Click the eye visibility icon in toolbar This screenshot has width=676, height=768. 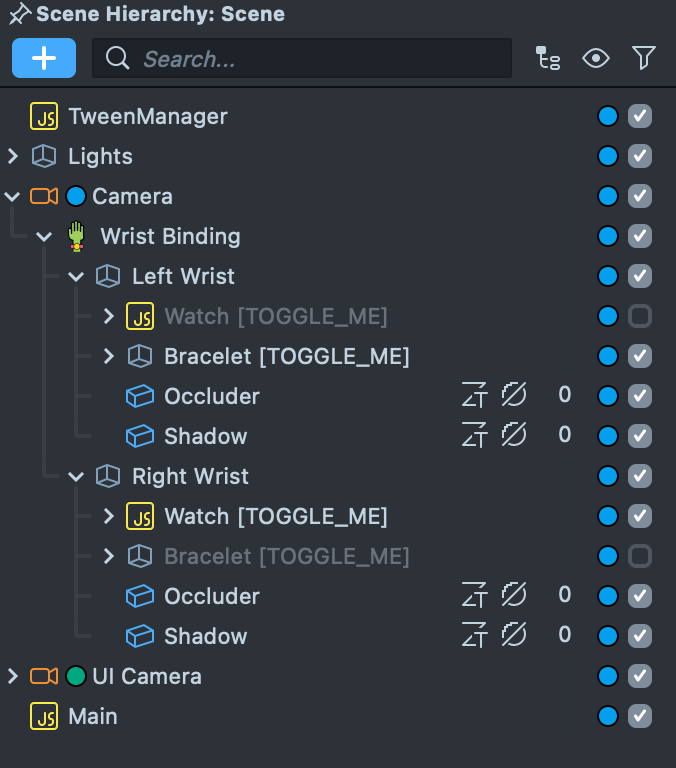[596, 58]
